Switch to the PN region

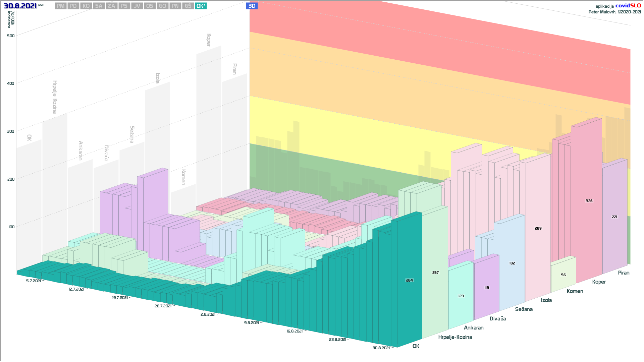tap(175, 6)
